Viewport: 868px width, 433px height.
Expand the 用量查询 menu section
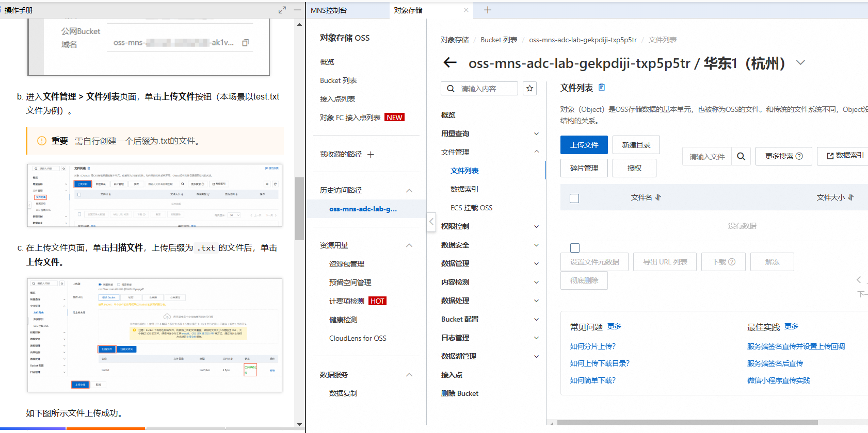536,134
